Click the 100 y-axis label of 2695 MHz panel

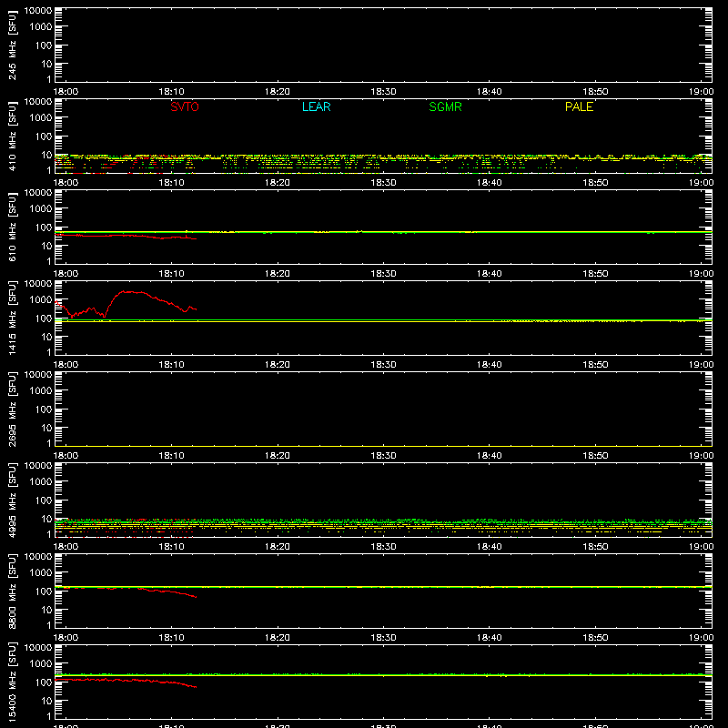coord(44,409)
